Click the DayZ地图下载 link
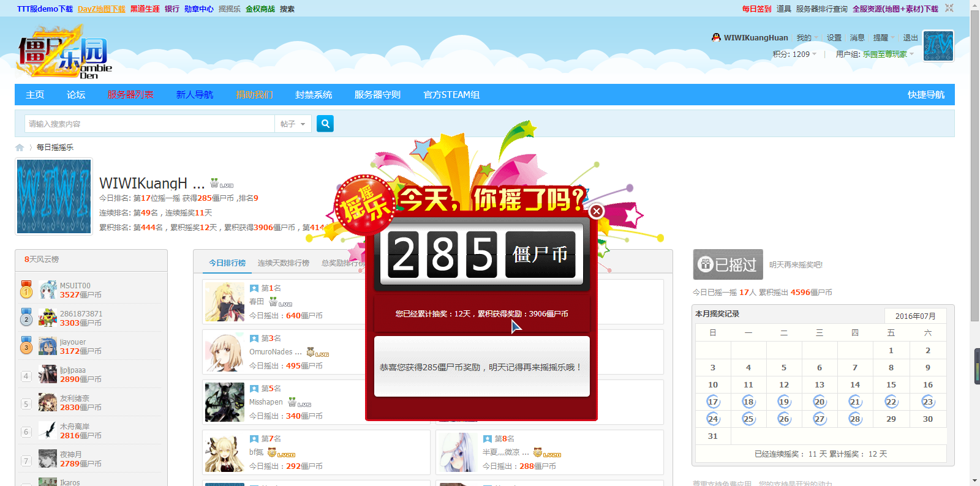This screenshot has width=980, height=486. tap(102, 9)
